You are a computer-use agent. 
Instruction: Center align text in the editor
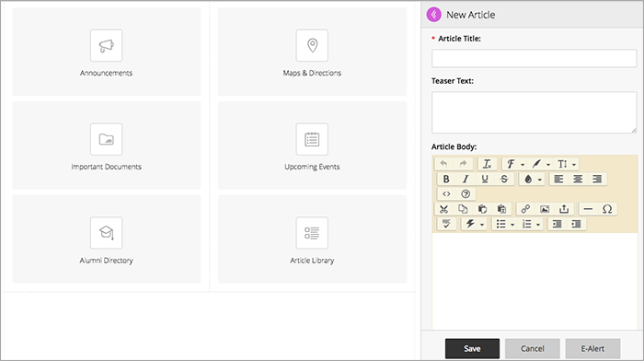click(x=578, y=179)
